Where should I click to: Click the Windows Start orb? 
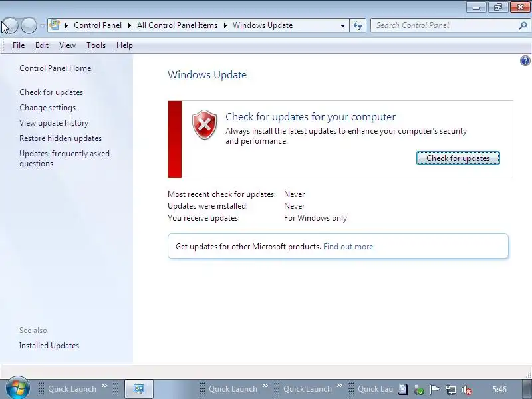[x=17, y=388]
